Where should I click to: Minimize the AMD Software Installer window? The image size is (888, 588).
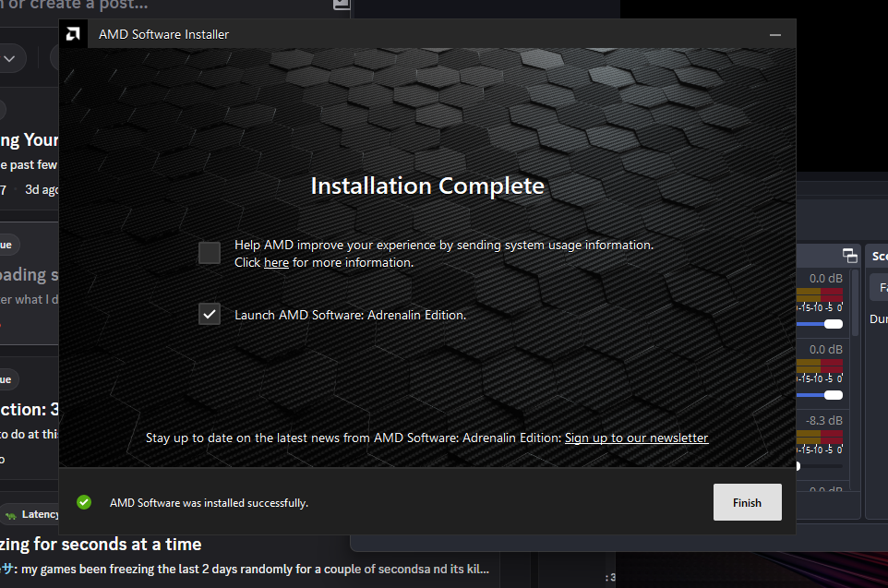pyautogui.click(x=775, y=34)
